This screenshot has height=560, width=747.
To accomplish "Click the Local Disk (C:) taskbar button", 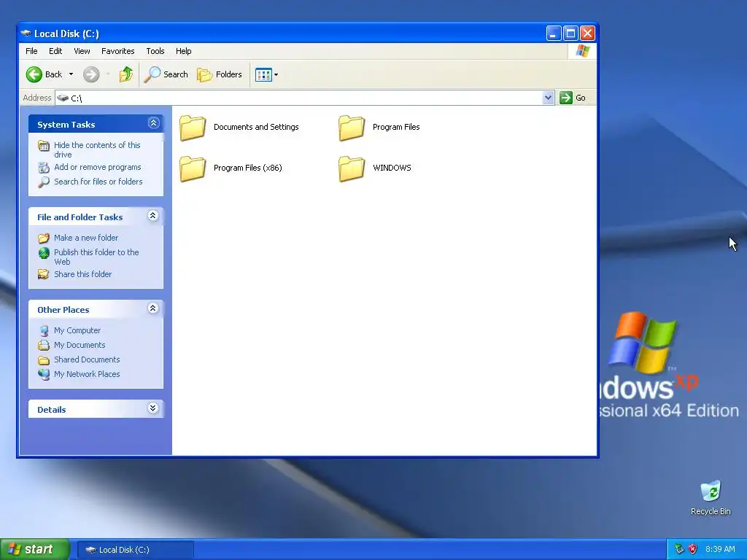I will click(x=135, y=550).
